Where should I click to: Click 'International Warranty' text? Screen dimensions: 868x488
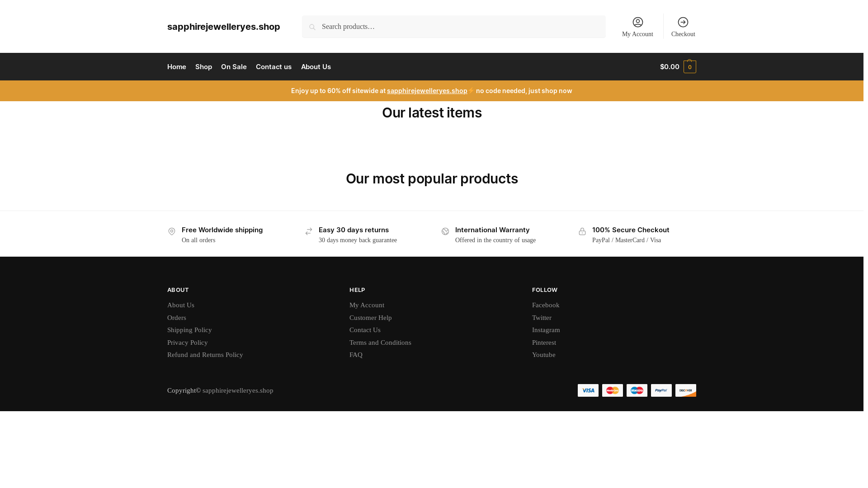pyautogui.click(x=492, y=230)
